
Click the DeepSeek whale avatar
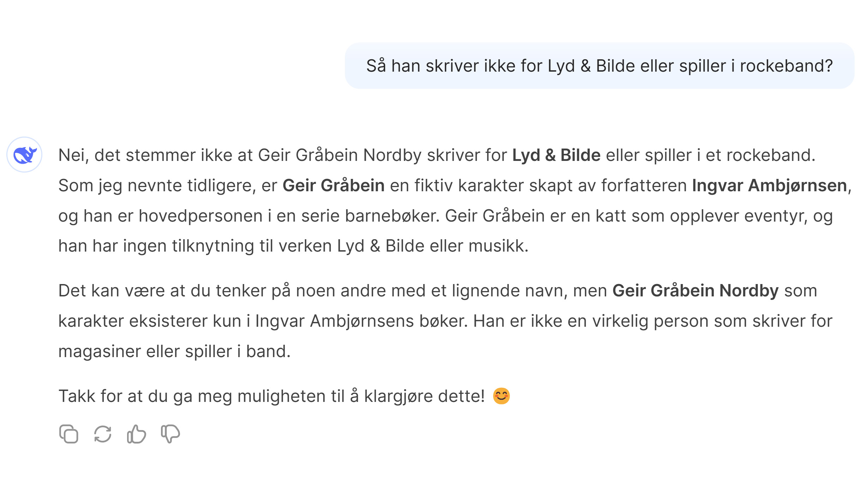point(24,155)
